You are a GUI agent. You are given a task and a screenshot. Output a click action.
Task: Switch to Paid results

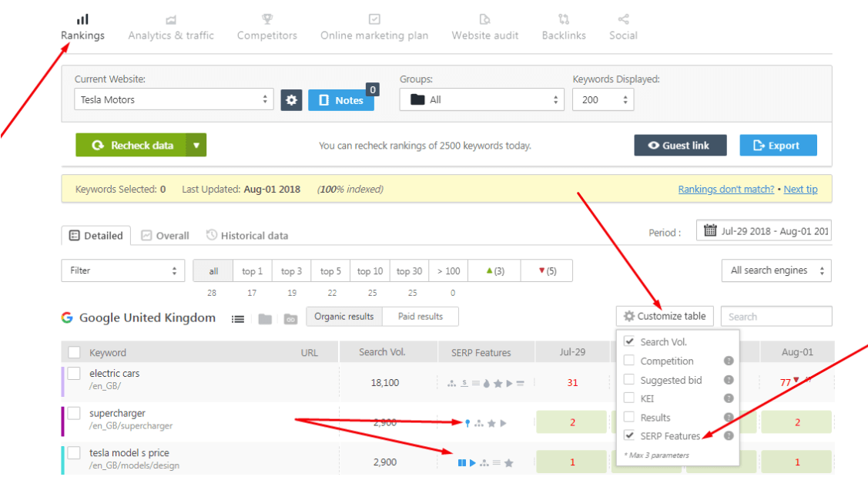point(421,317)
